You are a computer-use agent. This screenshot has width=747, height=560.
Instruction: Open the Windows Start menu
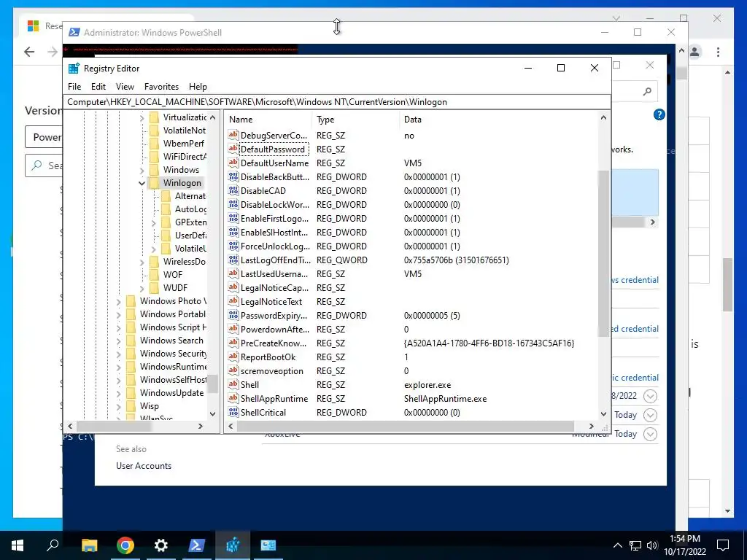coord(18,545)
